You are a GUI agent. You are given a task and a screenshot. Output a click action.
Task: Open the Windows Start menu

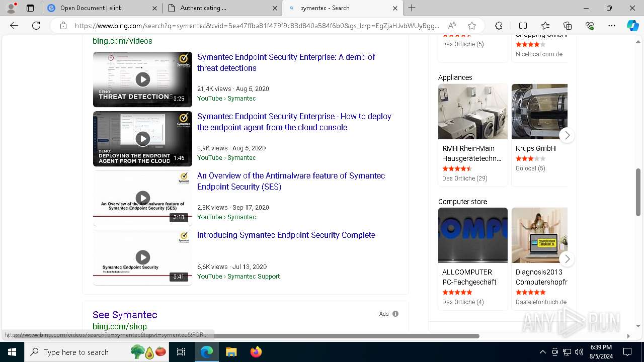pos(12,352)
